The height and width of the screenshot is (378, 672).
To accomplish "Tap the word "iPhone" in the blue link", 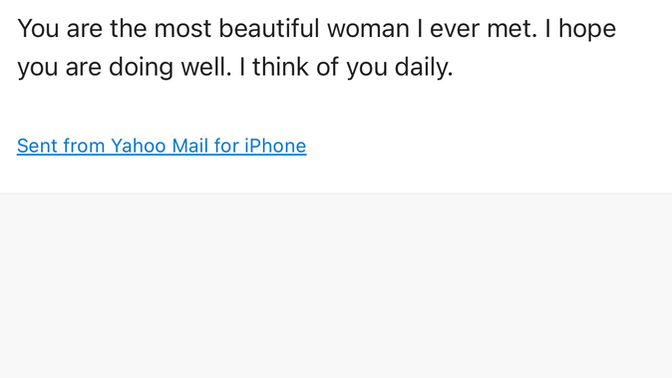I will 275,146.
